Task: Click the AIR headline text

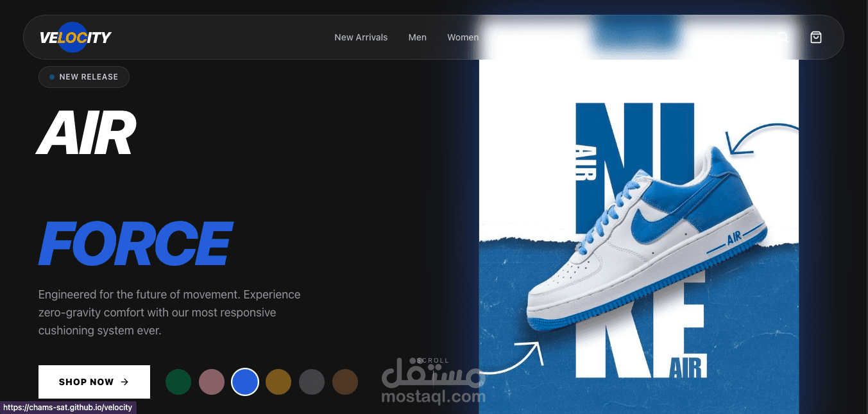Action: click(x=86, y=133)
